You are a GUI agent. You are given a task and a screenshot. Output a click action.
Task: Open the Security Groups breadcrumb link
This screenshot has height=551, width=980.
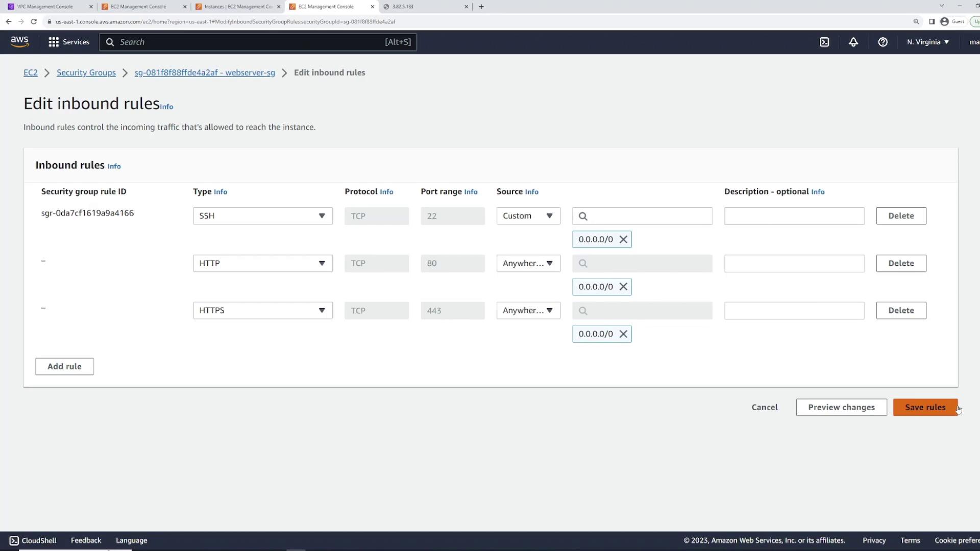pyautogui.click(x=86, y=72)
